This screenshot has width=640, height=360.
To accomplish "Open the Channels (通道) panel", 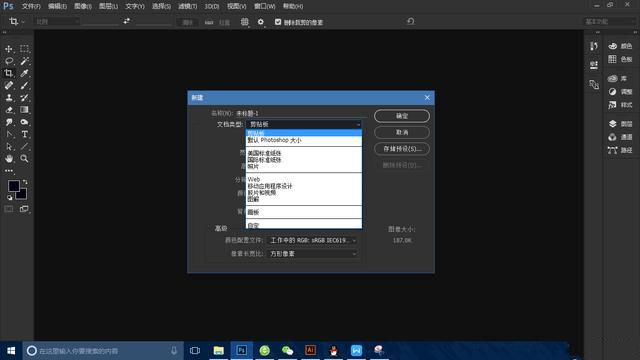I will pyautogui.click(x=620, y=137).
